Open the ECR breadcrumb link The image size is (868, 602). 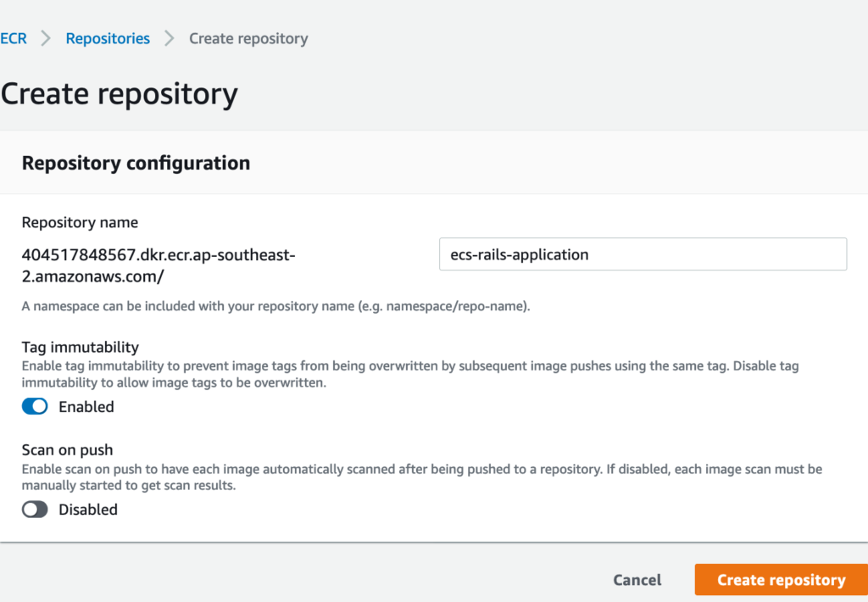pyautogui.click(x=14, y=38)
